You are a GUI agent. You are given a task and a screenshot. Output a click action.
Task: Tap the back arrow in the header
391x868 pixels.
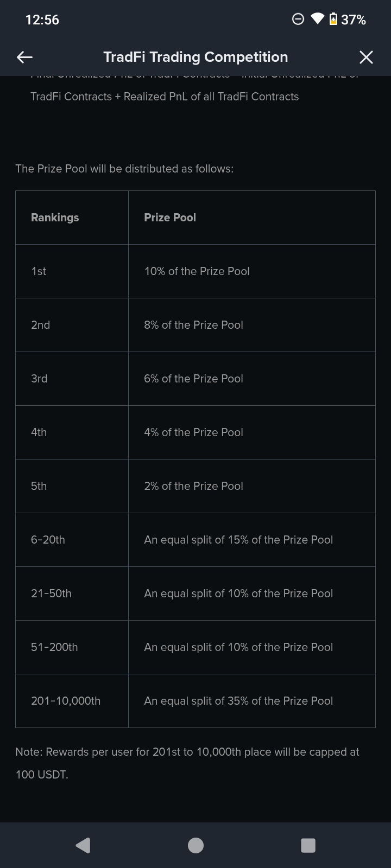pos(24,57)
